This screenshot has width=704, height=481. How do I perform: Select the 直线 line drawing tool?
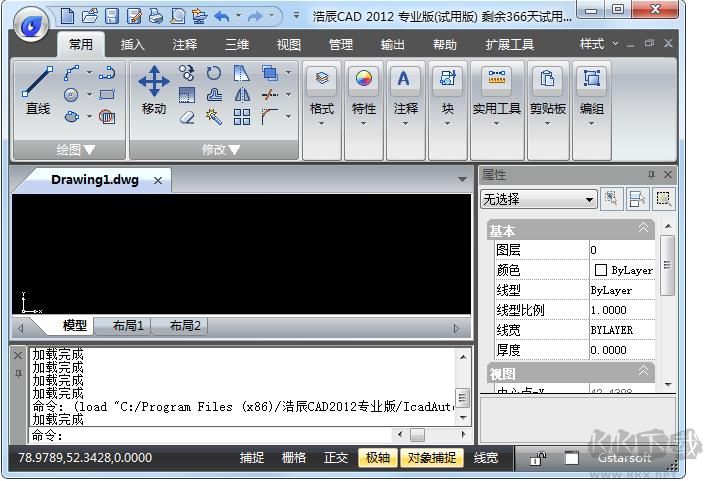(38, 90)
